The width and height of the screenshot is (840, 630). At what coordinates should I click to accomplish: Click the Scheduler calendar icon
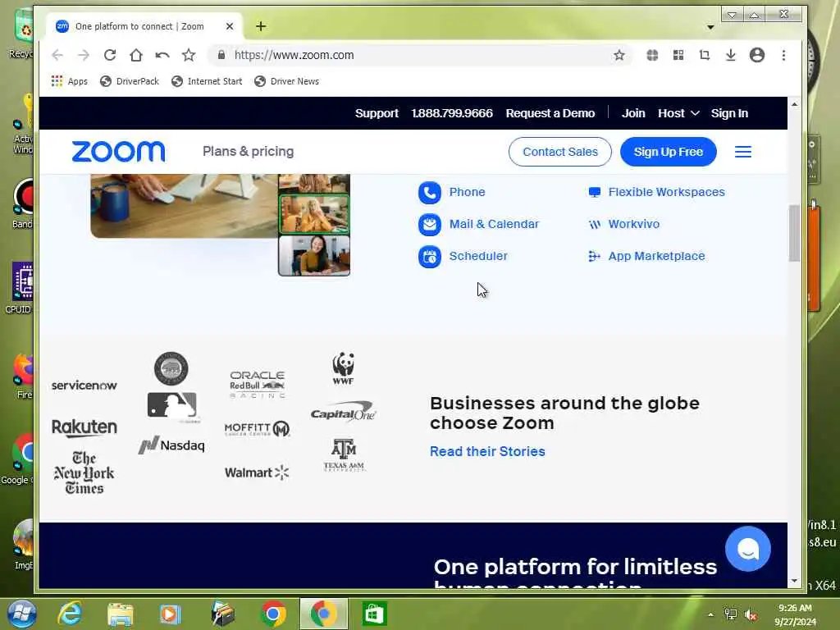(430, 257)
